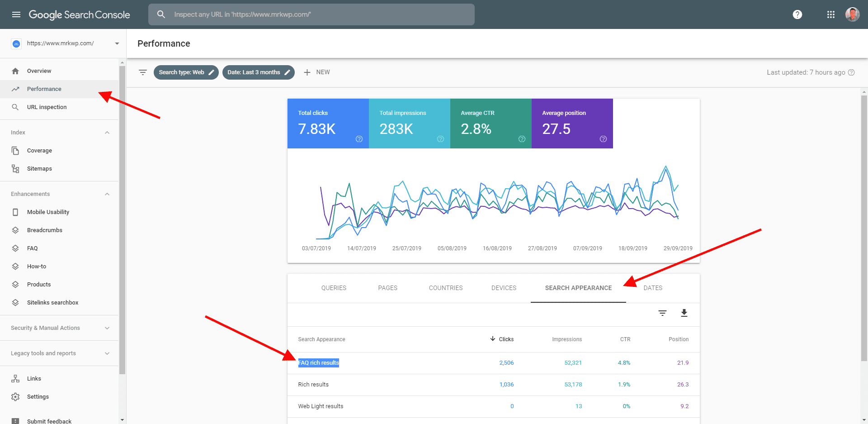Sort by Position column header
The height and width of the screenshot is (424, 868).
tap(679, 339)
